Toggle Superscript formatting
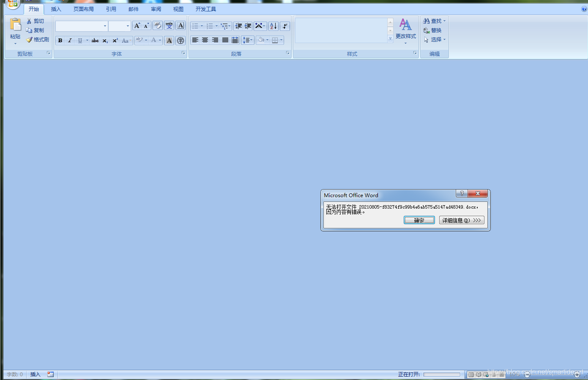588x380 pixels. (115, 41)
